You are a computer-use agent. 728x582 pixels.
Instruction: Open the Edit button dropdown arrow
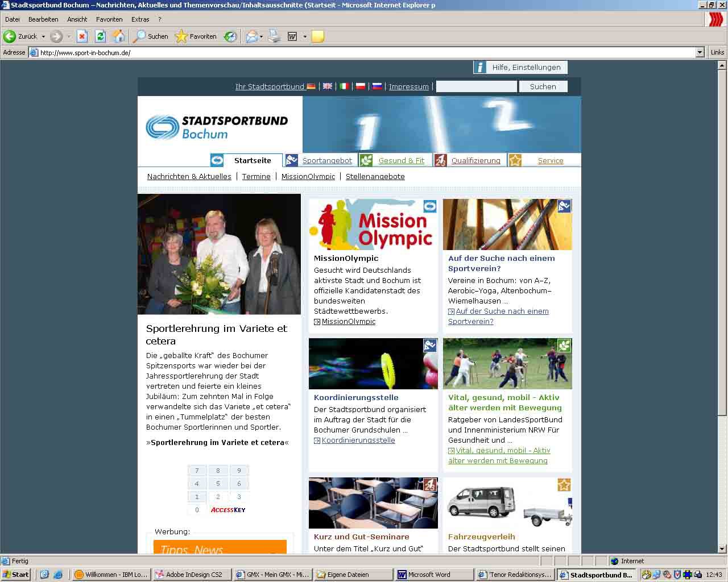(305, 36)
